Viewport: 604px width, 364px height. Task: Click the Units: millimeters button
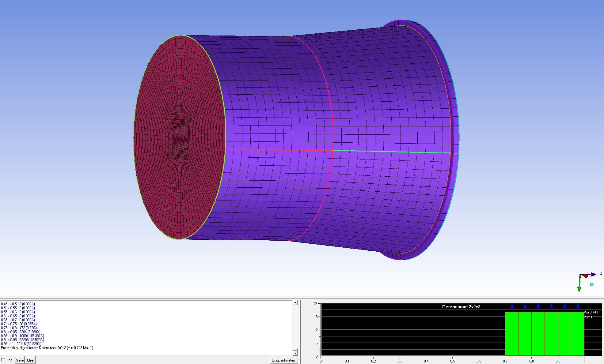(x=284, y=360)
